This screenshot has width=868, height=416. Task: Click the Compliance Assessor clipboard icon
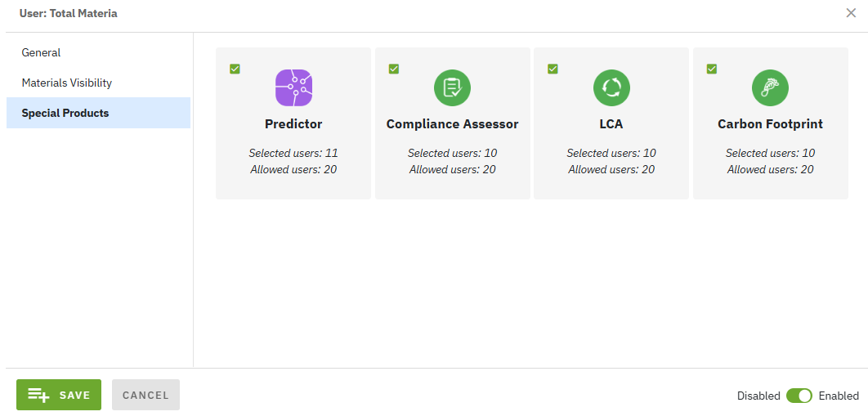point(452,87)
